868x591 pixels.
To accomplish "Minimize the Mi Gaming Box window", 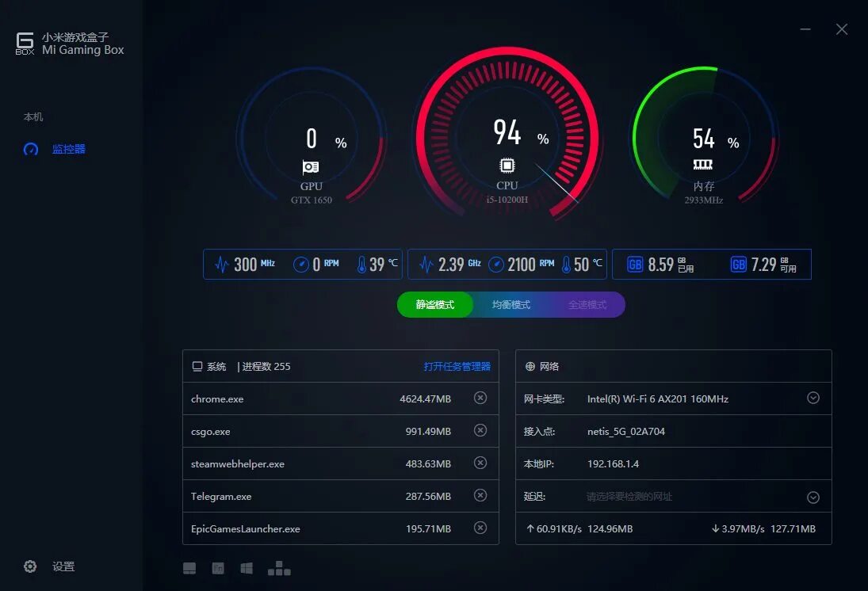I will tap(805, 29).
